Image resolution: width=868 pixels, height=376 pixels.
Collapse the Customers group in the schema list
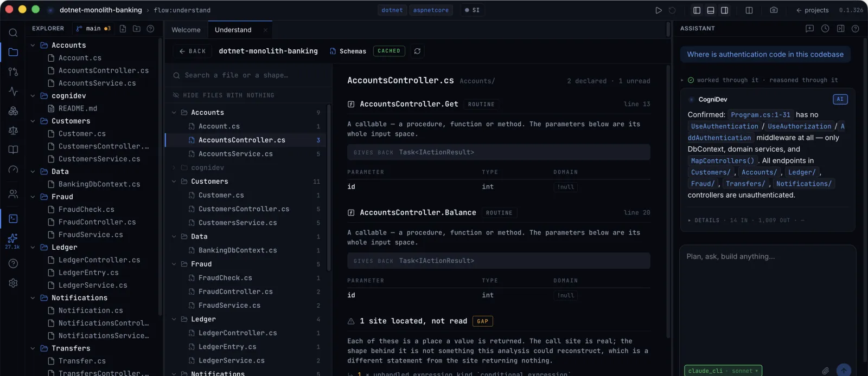[174, 181]
